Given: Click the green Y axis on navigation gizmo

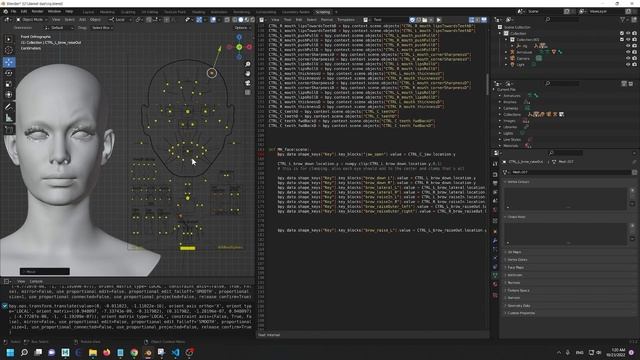Looking at the screenshot, I should pyautogui.click(x=239, y=47).
